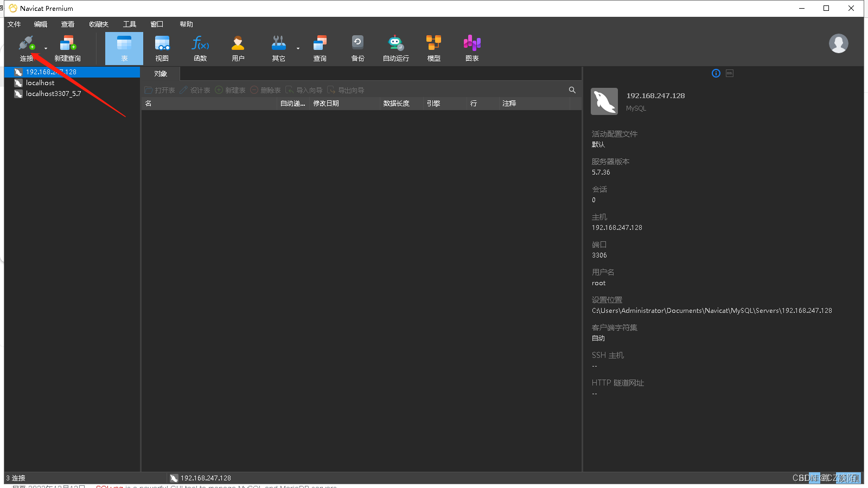Open the Favorites menu

(x=99, y=24)
